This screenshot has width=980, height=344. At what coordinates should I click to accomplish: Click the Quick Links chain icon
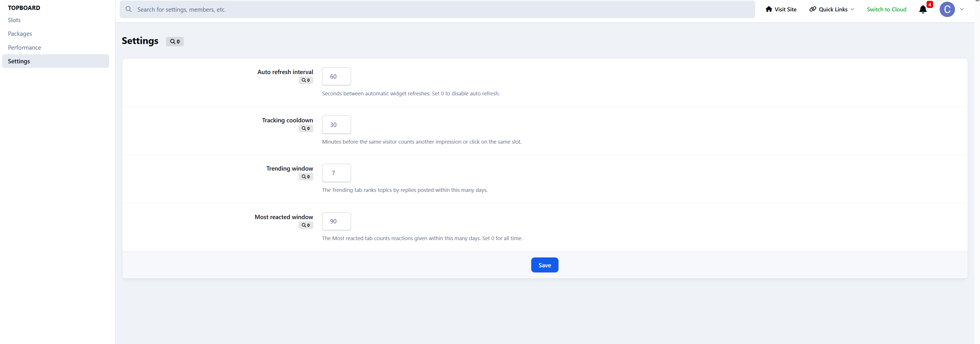click(x=813, y=9)
